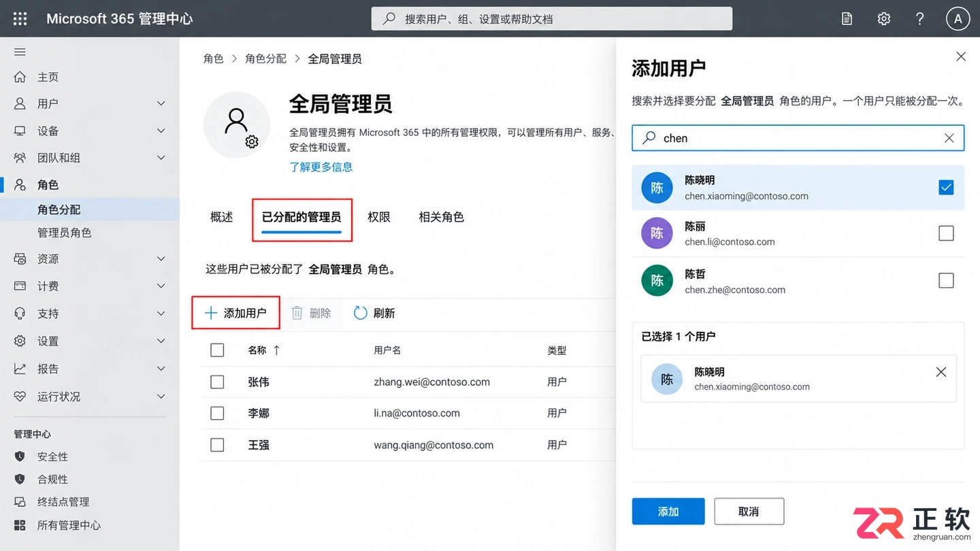Click the 角色 role icon in sidebar
The width and height of the screenshot is (980, 551).
coord(20,184)
